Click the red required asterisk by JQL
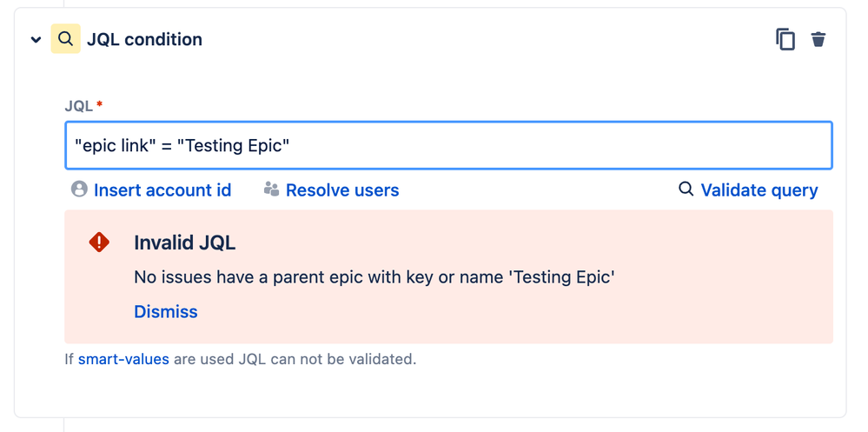Viewport: 868px width, 432px height. [x=100, y=105]
